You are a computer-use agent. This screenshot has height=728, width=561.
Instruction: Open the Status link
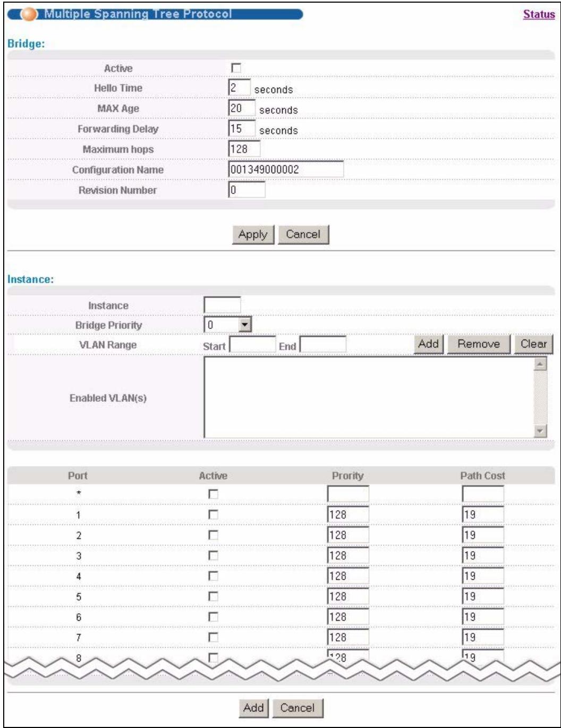point(539,14)
